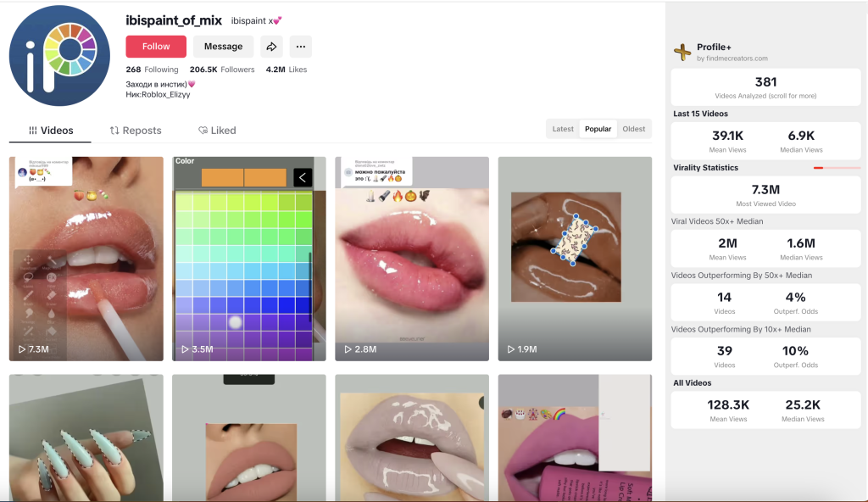
Task: Select the Popular sort option
Action: [598, 129]
